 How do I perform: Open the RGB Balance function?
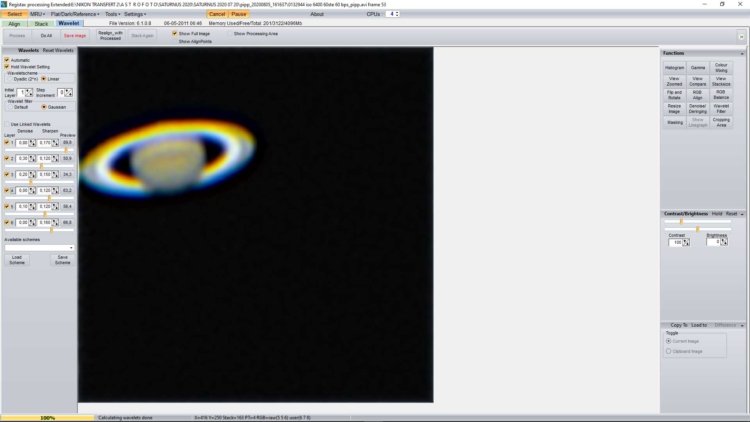[x=721, y=95]
